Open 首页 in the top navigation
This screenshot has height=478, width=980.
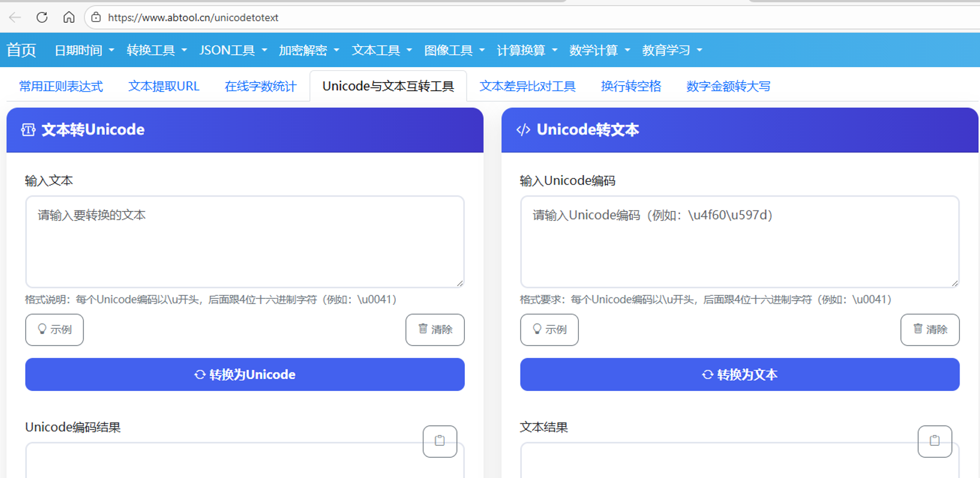(21, 50)
